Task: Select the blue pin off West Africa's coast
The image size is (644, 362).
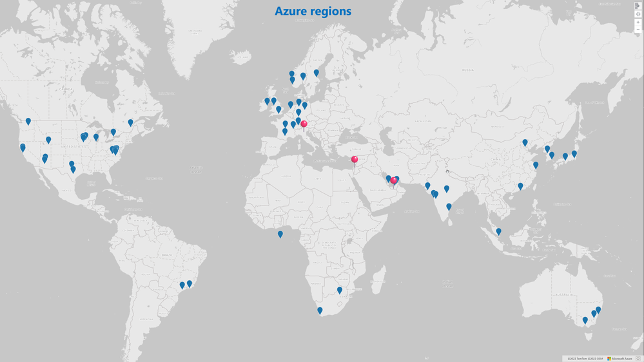Action: [x=280, y=234]
